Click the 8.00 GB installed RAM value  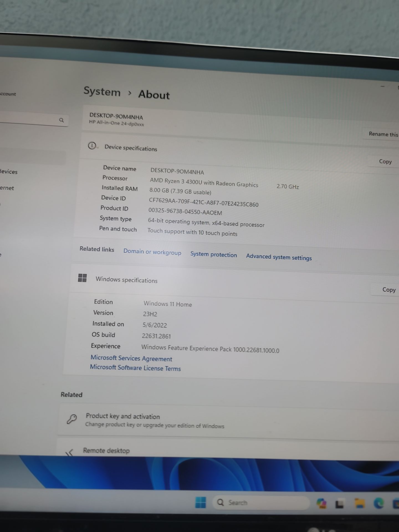180,191
